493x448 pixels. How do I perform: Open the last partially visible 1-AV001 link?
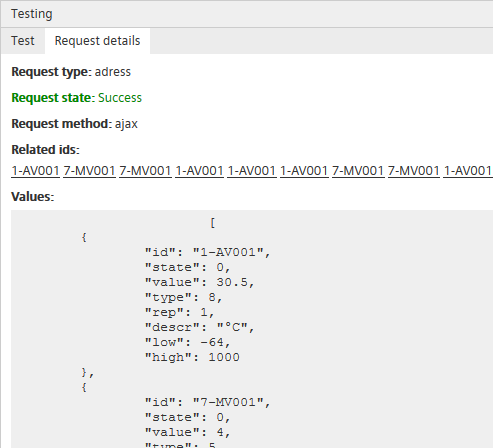(x=468, y=171)
